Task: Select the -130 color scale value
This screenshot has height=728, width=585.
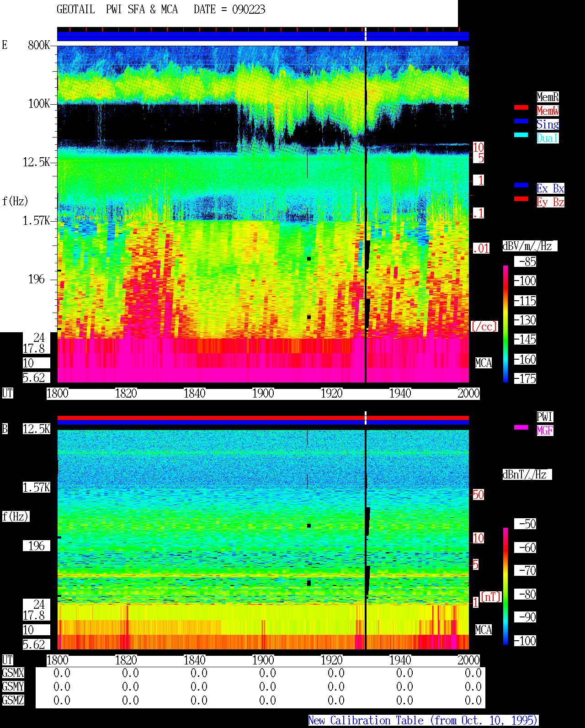Action: [525, 320]
